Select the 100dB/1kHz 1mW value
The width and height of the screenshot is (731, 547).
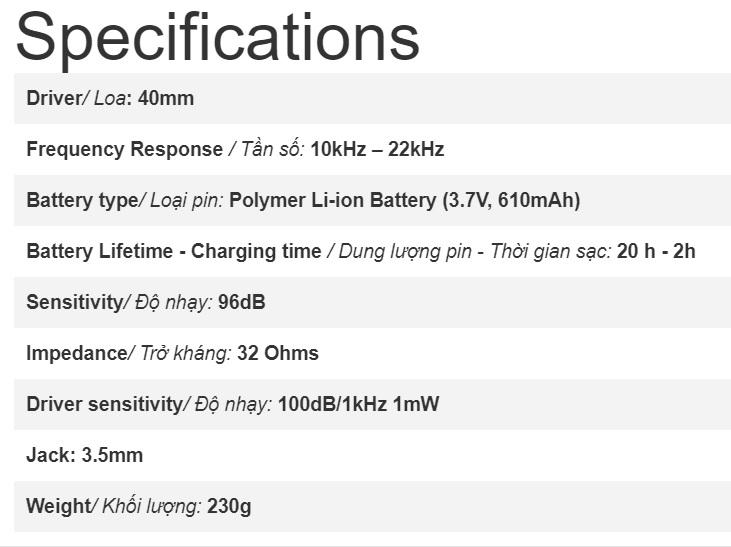pyautogui.click(x=358, y=404)
